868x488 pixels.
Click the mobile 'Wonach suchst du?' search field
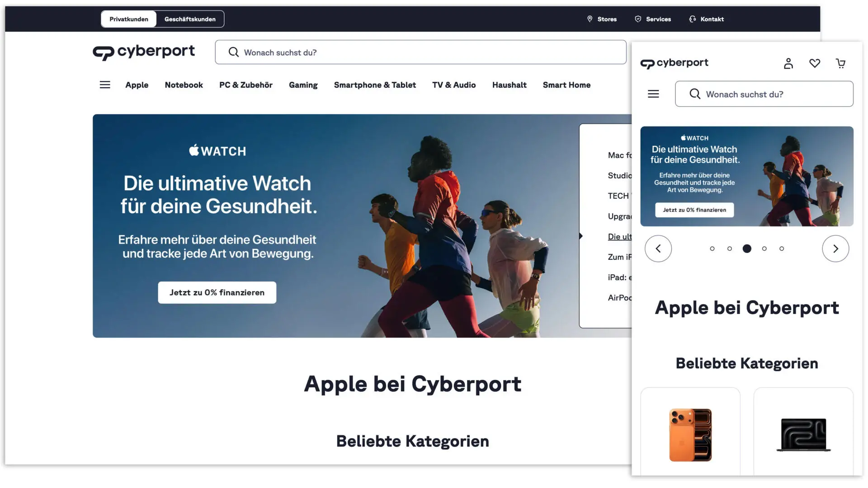point(764,94)
